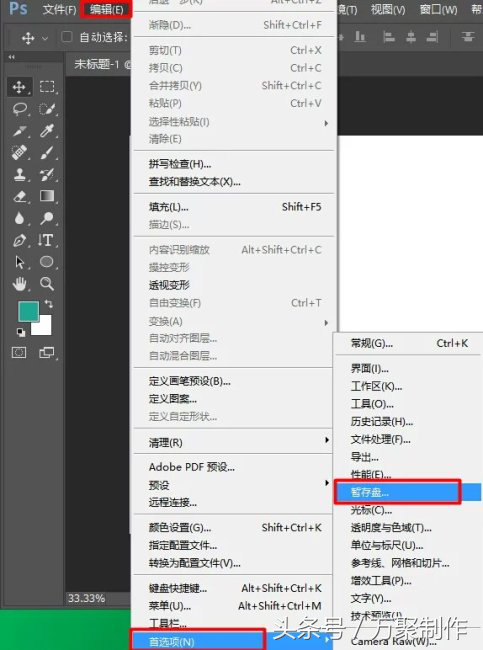Choose 键盘快捷键... menu item
The height and width of the screenshot is (650, 483).
233,588
